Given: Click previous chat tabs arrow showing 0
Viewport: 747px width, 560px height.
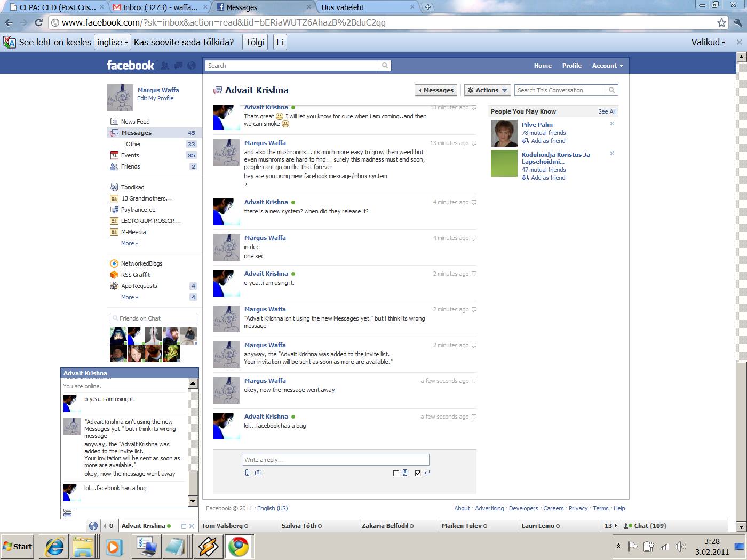Looking at the screenshot, I should 108,526.
